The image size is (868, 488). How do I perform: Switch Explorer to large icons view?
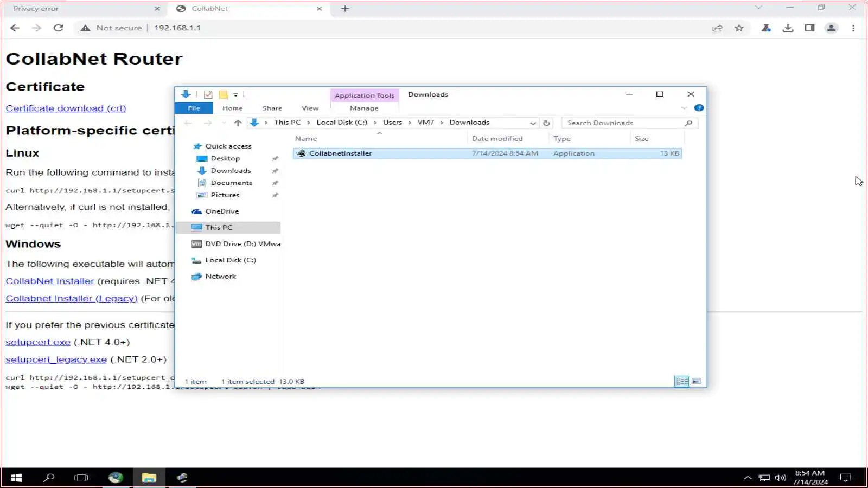(x=697, y=381)
